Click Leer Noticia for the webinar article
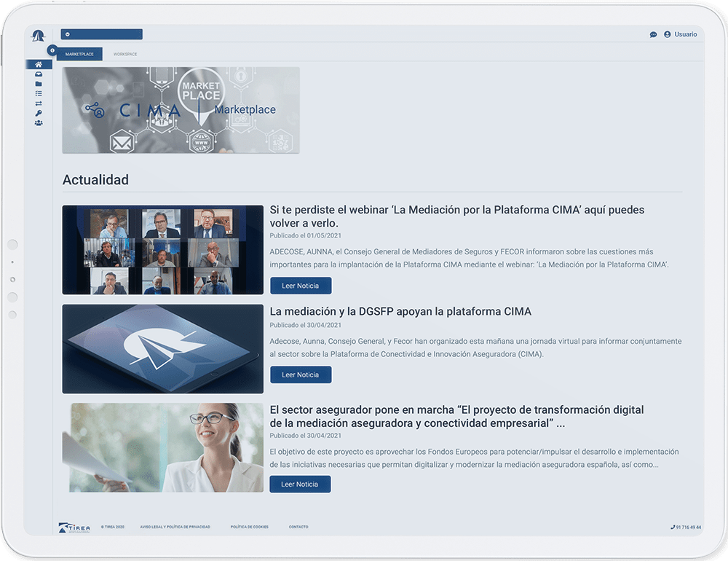Viewport: 728px width, 561px height. coord(301,286)
